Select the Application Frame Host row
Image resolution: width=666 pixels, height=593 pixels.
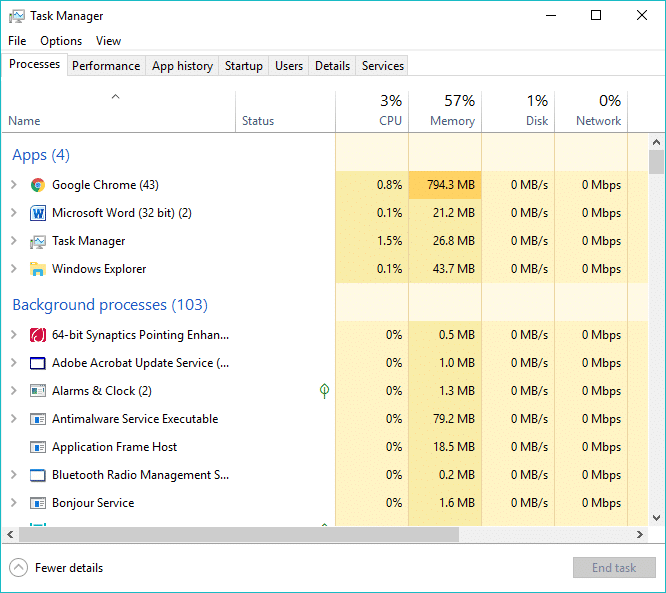coord(115,447)
